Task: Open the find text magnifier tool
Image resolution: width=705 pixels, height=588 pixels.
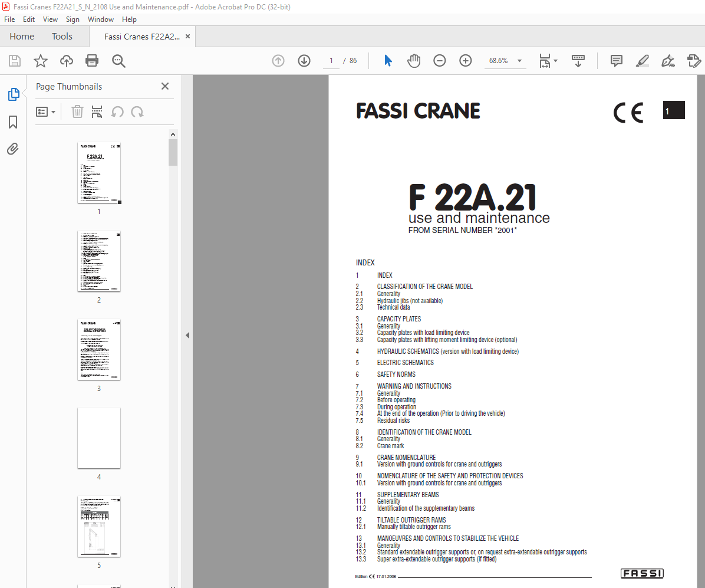Action: pyautogui.click(x=118, y=61)
